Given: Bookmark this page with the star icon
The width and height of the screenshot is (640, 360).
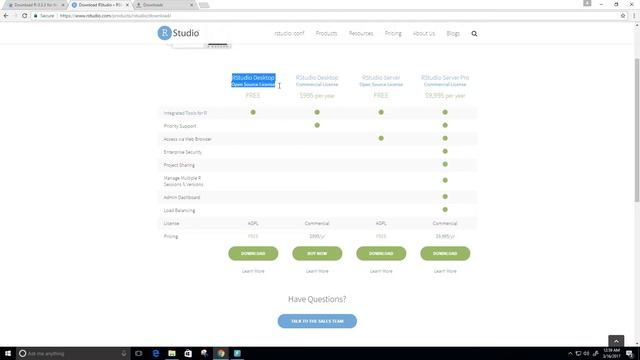Looking at the screenshot, I should (623, 16).
